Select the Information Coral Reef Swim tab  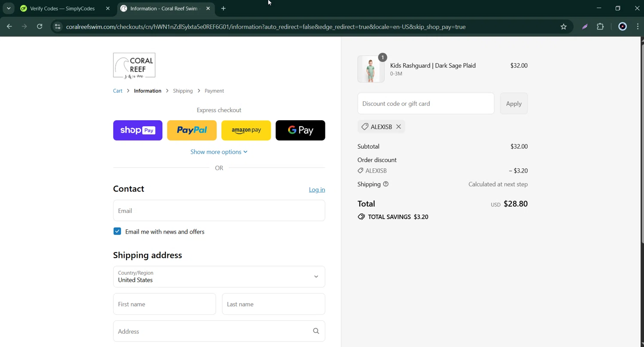point(165,8)
